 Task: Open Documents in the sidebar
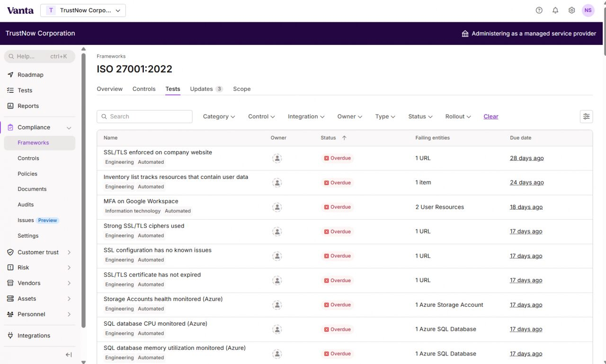(x=32, y=189)
